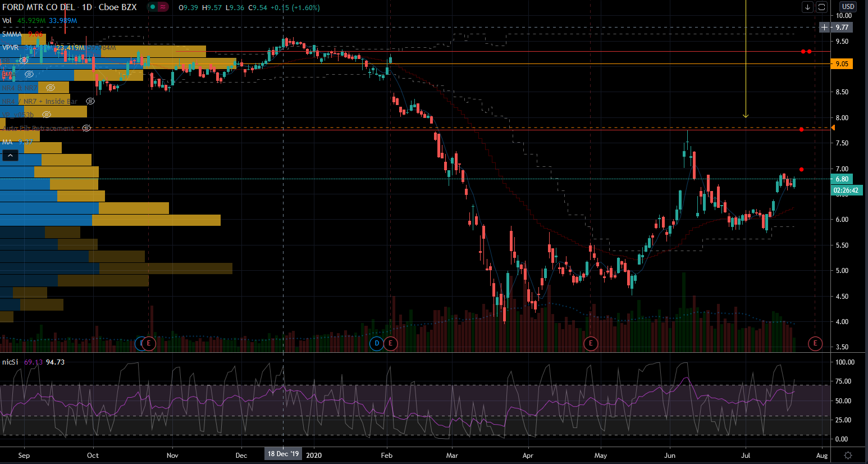Image resolution: width=868 pixels, height=464 pixels.
Task: Toggle visibility of the BB indicator
Action: click(24, 61)
